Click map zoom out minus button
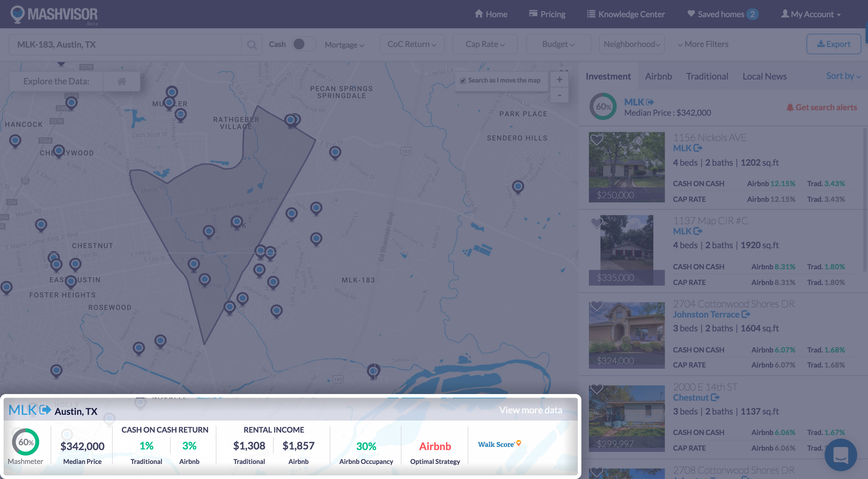The height and width of the screenshot is (479, 868). [559, 95]
